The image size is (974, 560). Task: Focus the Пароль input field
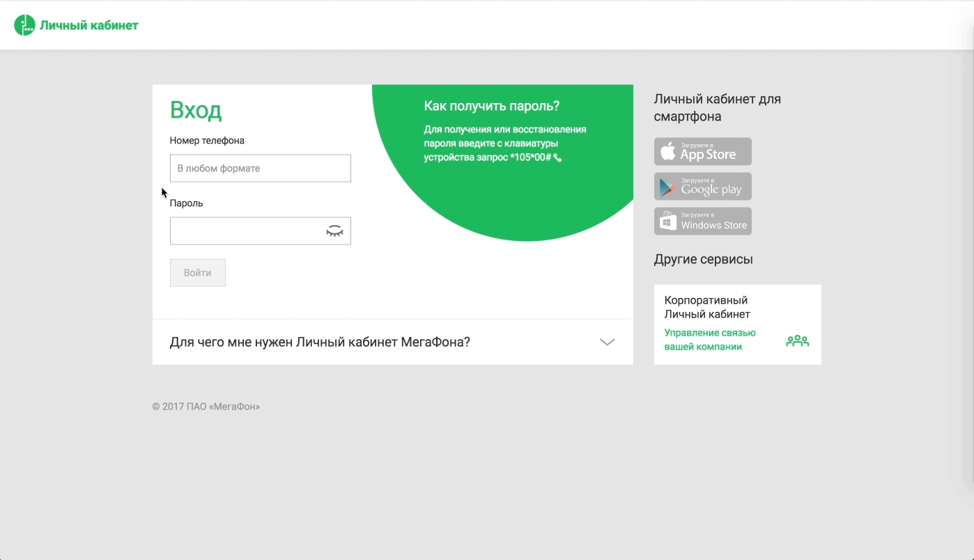tap(261, 231)
